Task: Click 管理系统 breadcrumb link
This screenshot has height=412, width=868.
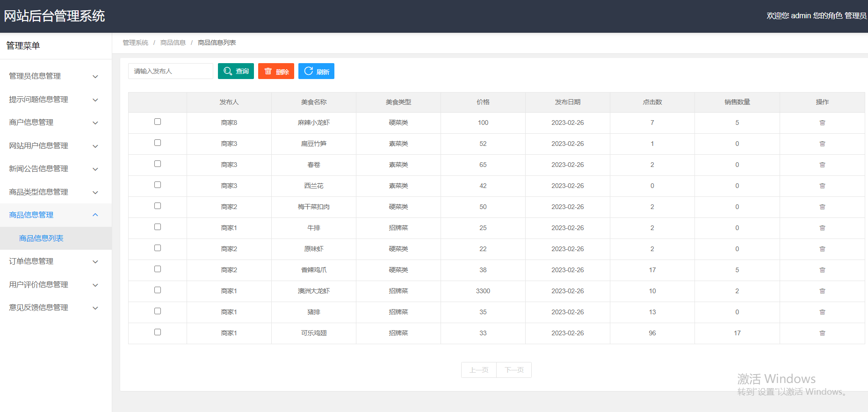Action: [x=135, y=43]
